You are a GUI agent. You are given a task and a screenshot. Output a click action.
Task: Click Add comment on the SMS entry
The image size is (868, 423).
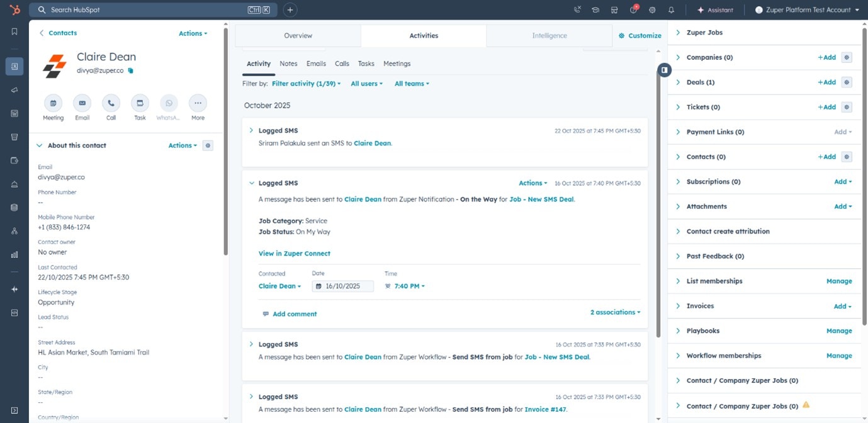290,314
